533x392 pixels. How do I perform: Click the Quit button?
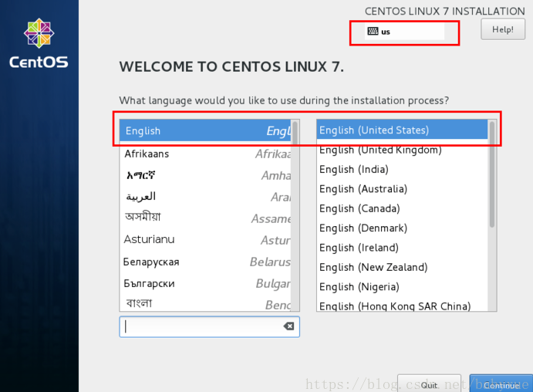pyautogui.click(x=429, y=384)
